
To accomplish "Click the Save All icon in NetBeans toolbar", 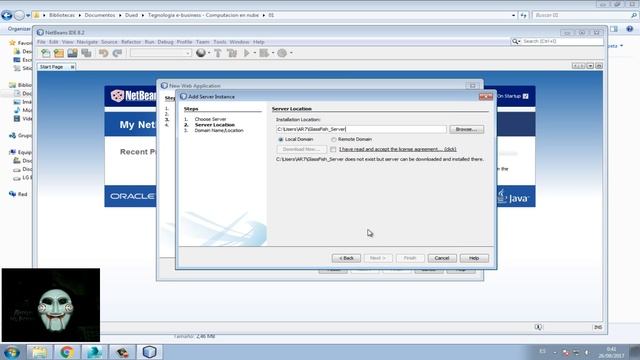I will pyautogui.click(x=86, y=53).
